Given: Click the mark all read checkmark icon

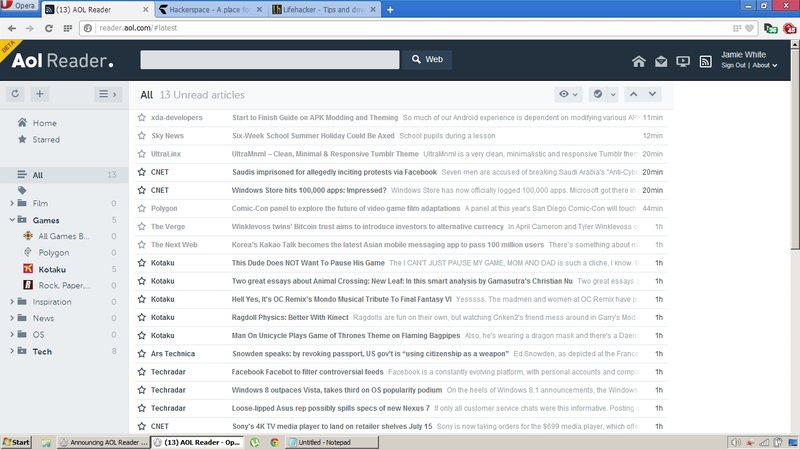Looking at the screenshot, I should 597,94.
